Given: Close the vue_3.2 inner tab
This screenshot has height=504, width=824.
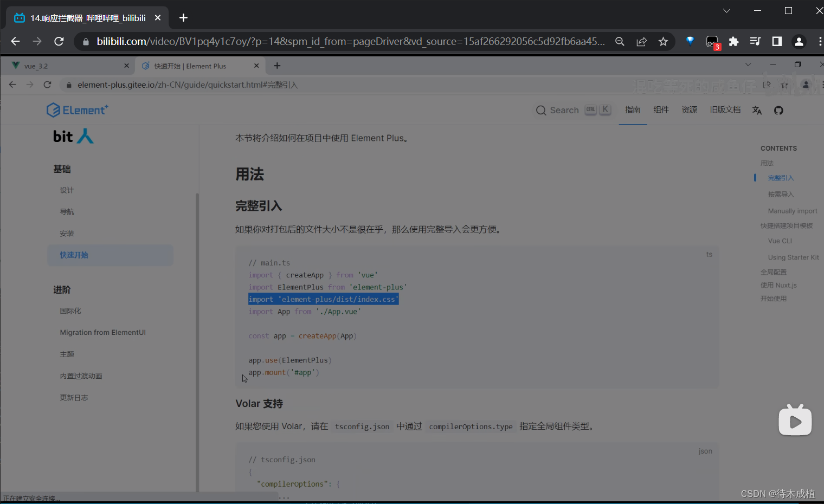Looking at the screenshot, I should tap(126, 66).
